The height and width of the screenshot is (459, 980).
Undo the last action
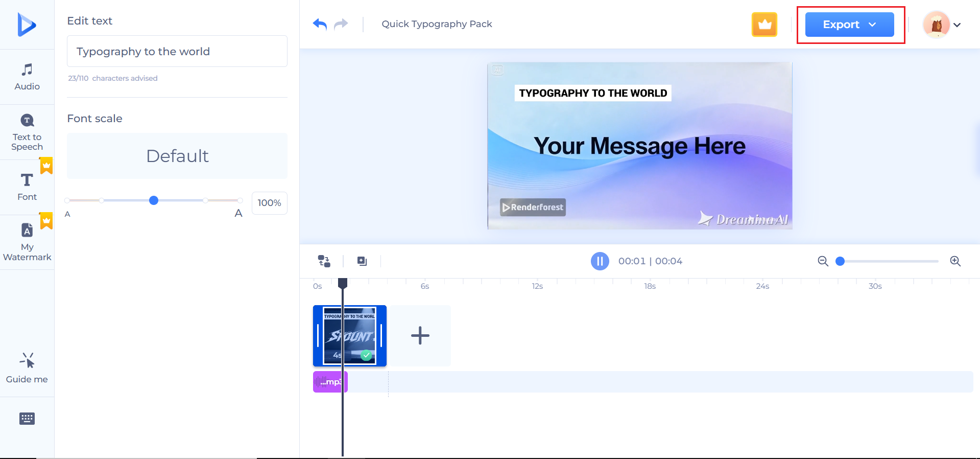(x=320, y=24)
